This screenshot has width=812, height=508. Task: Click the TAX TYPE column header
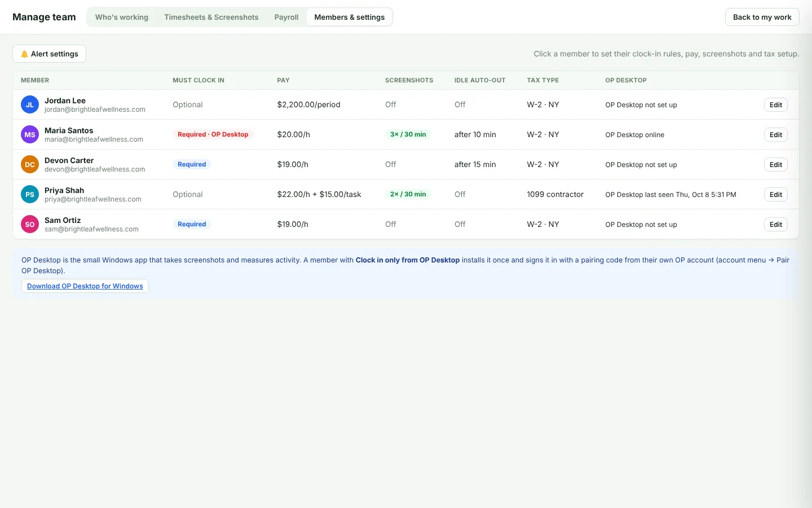point(543,80)
